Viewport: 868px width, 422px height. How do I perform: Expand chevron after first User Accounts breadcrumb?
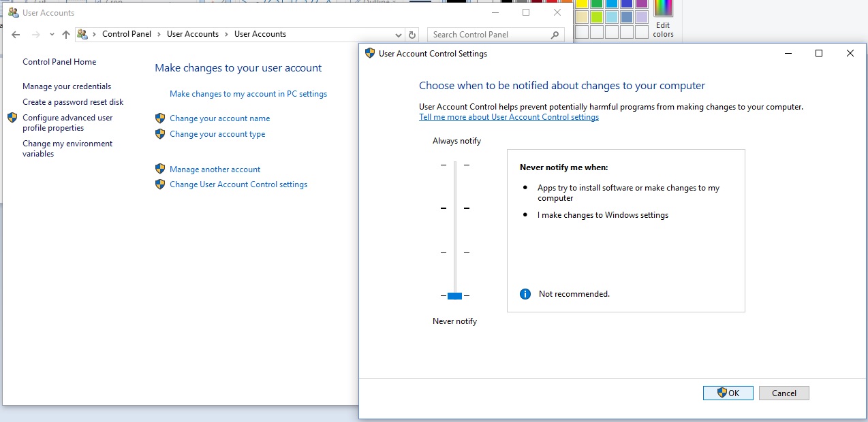[226, 34]
